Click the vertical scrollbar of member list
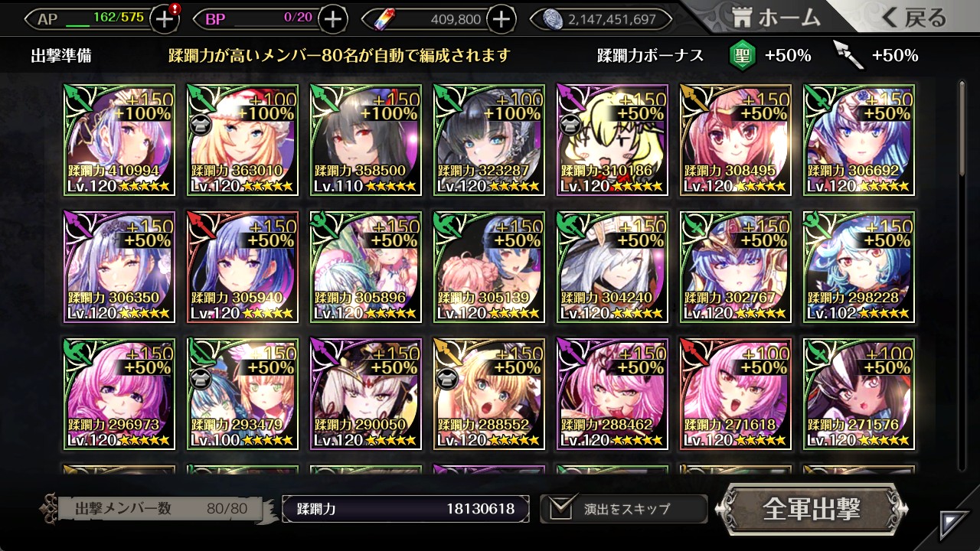This screenshot has width=980, height=551. coord(962,275)
